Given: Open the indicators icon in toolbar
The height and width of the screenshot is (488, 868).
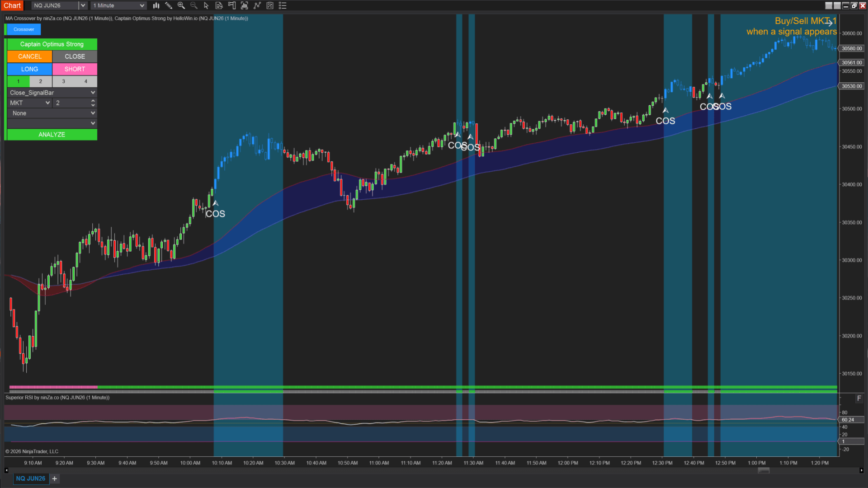Looking at the screenshot, I should (x=245, y=5).
